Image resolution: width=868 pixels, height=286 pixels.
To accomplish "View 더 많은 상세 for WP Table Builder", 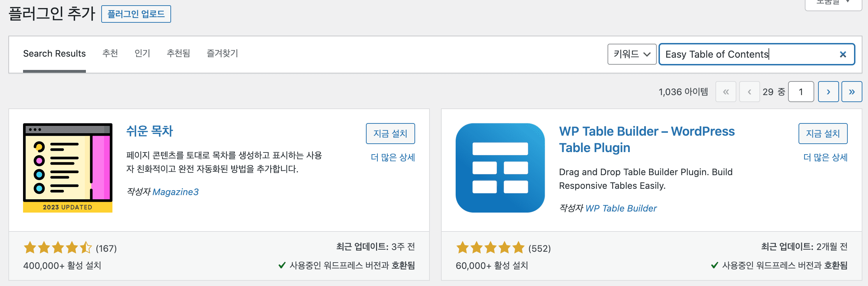I will point(825,157).
